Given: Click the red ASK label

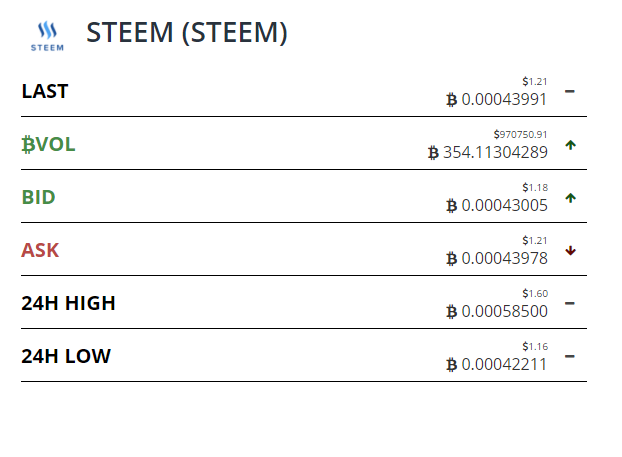Looking at the screenshot, I should point(40,250).
